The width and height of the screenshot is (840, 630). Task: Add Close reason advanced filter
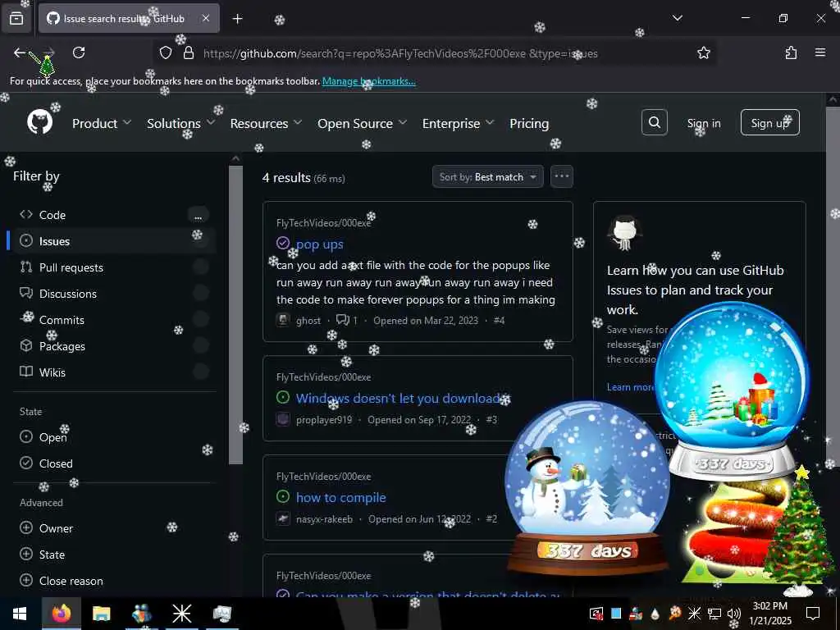61,581
